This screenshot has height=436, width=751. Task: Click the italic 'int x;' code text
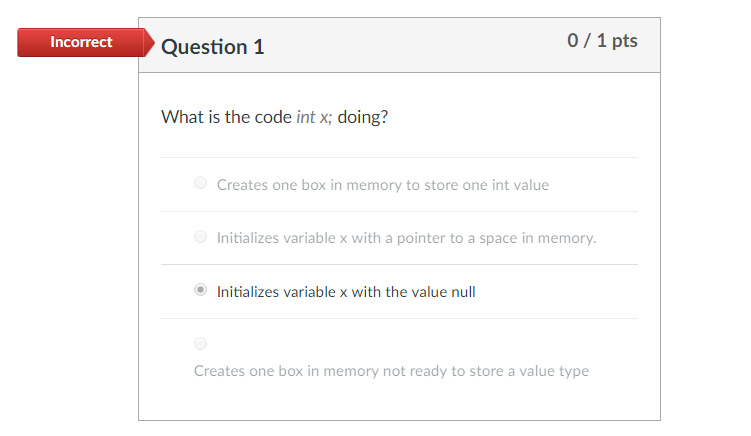pyautogui.click(x=314, y=117)
